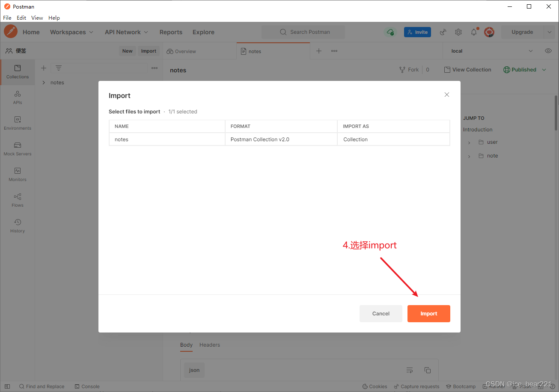Click the Search Postman field
Screen dimensions: 559x392
tap(303, 32)
